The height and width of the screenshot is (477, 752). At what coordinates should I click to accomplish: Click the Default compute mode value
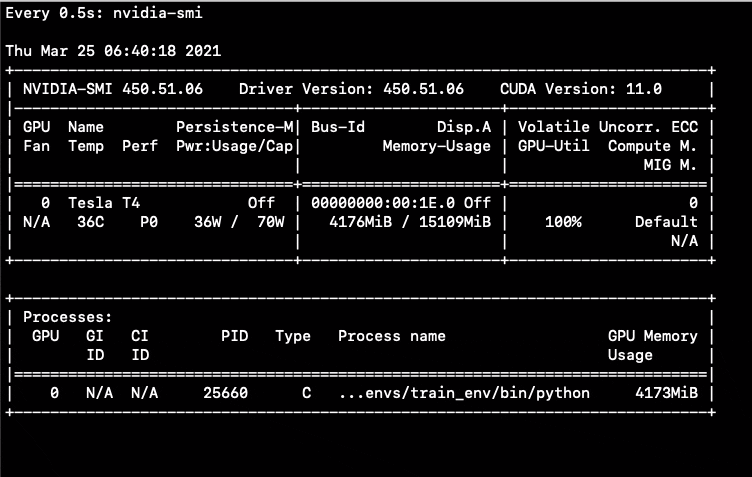point(666,221)
